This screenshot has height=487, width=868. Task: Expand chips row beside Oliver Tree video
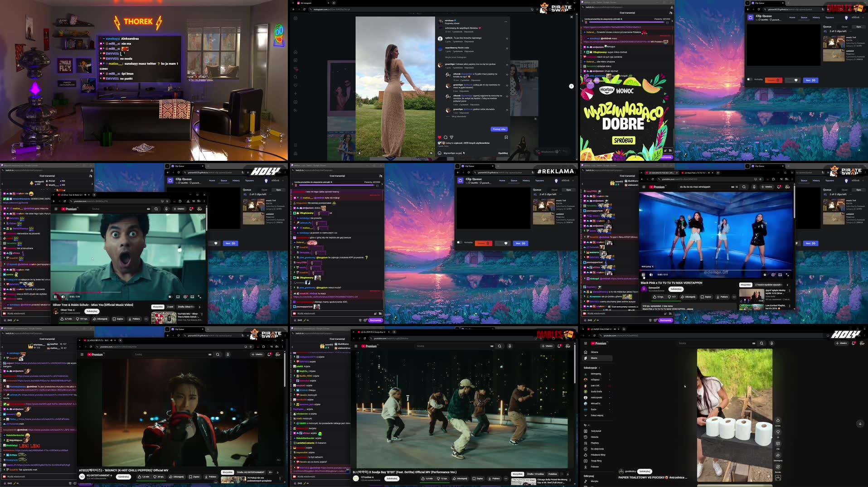coord(199,307)
